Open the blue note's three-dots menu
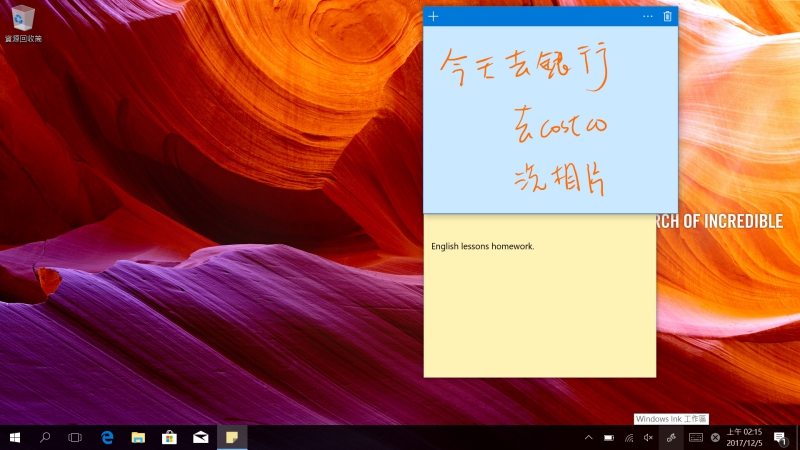Viewport: 800px width, 450px height. [x=647, y=16]
